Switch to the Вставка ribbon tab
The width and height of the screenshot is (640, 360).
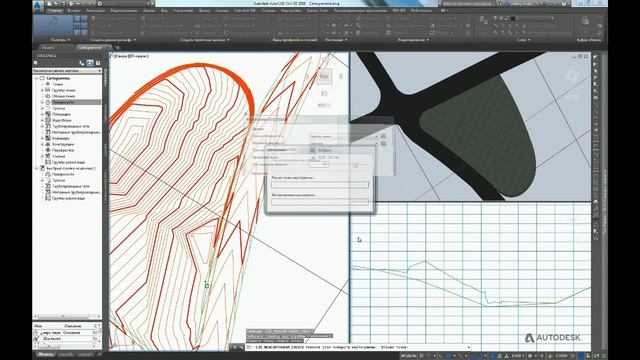pos(74,10)
